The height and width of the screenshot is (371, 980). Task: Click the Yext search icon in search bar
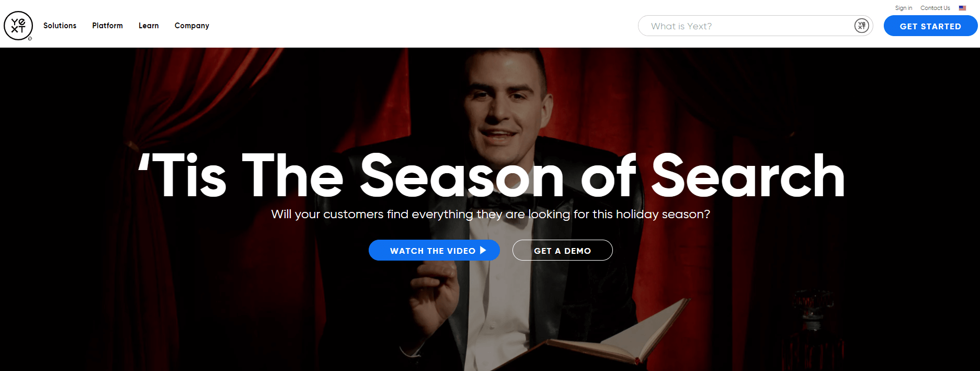(x=861, y=26)
